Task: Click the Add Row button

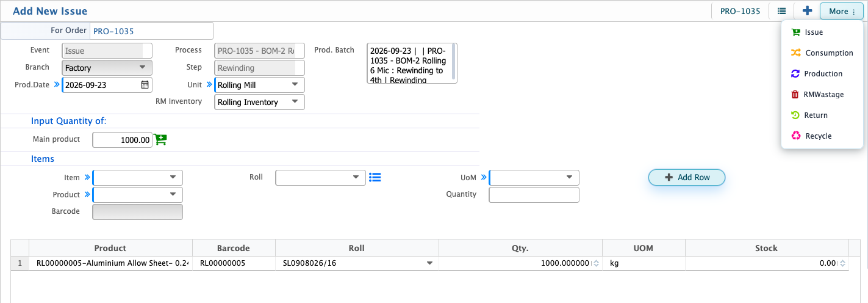Action: click(x=687, y=177)
